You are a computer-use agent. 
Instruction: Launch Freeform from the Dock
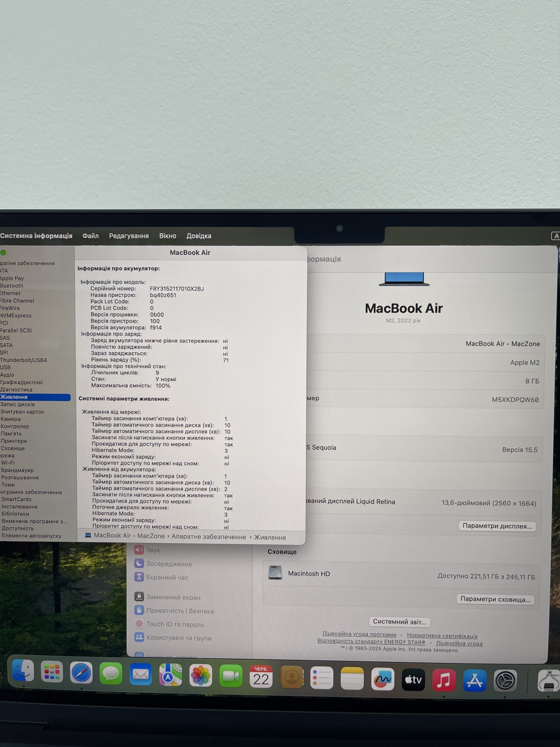point(382,679)
